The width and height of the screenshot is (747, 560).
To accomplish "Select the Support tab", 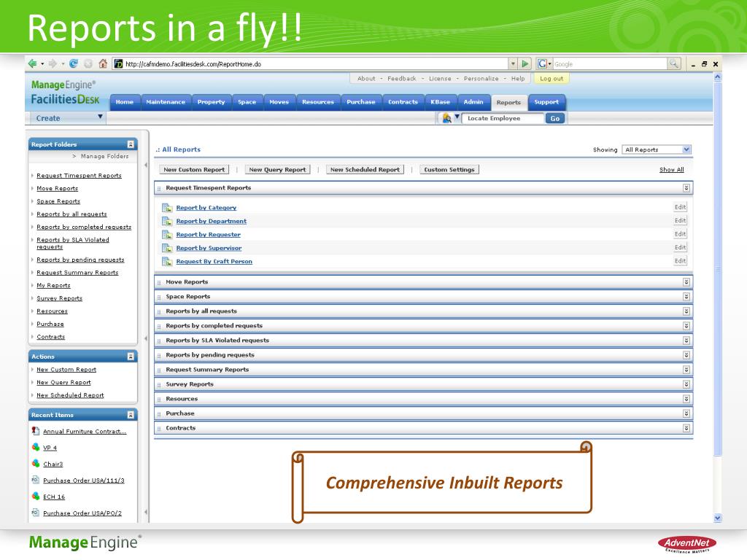I will click(x=546, y=102).
